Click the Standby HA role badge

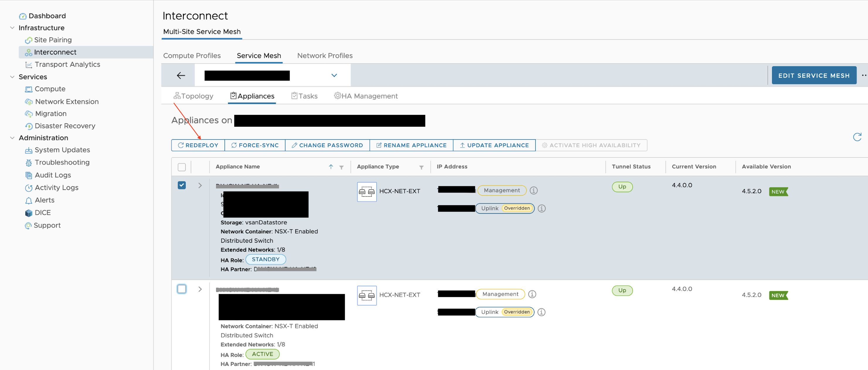tap(265, 259)
